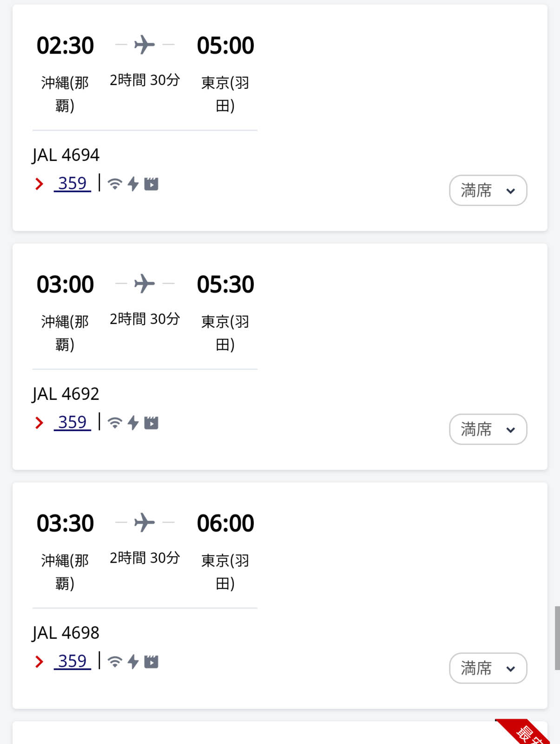560x744 pixels.
Task: Select the 03:30 departure flight card
Action: [x=280, y=596]
